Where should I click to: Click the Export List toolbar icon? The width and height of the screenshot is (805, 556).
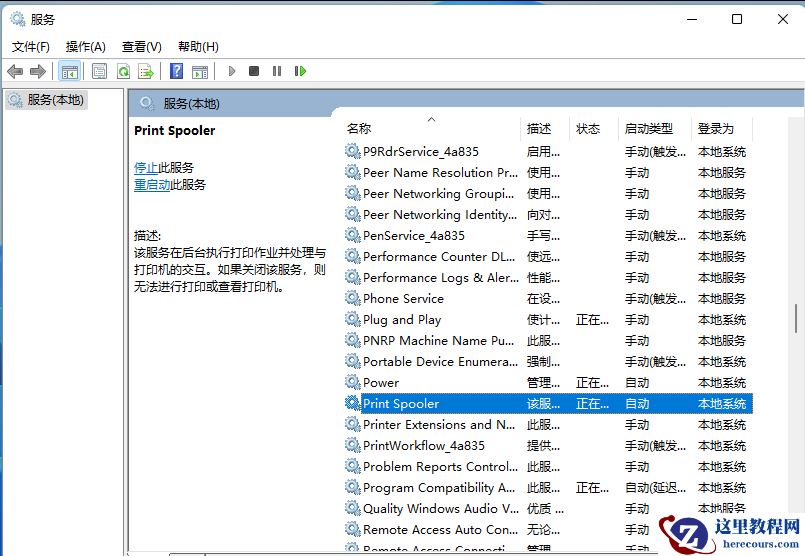[x=146, y=71]
